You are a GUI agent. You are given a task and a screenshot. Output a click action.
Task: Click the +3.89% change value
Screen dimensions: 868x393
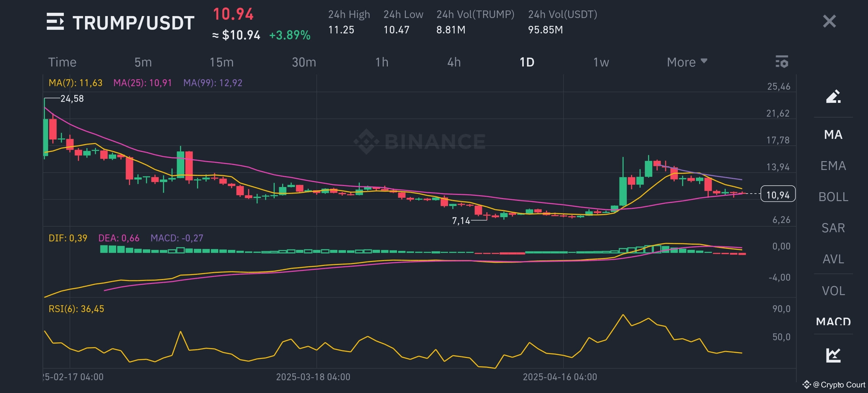pyautogui.click(x=289, y=35)
